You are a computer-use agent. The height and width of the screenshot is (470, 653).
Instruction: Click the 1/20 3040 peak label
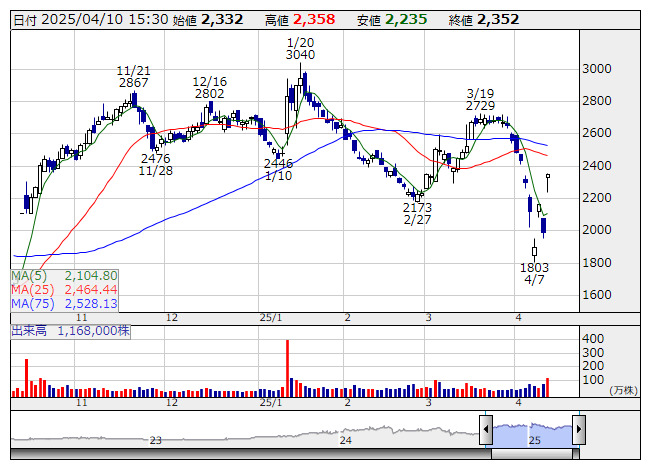300,49
